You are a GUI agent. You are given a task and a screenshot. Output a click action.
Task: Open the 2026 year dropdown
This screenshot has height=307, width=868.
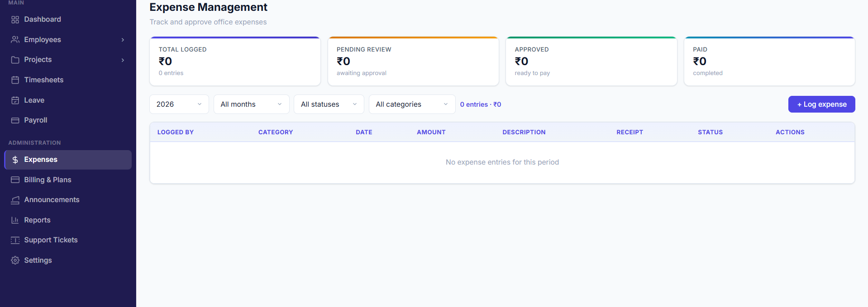[x=179, y=104]
